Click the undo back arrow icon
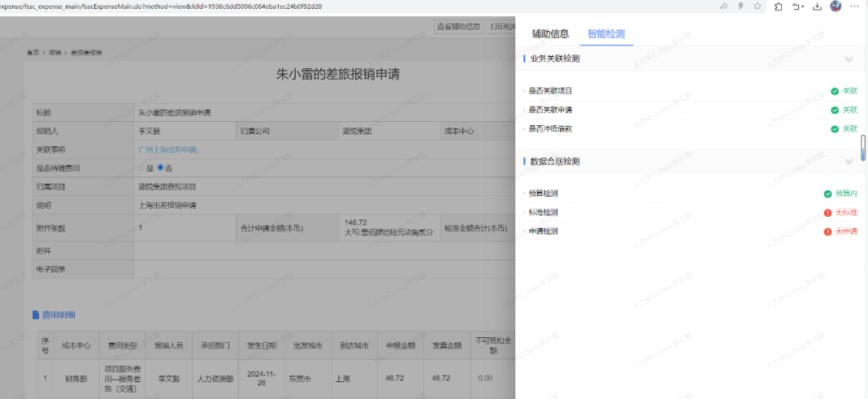The width and height of the screenshot is (868, 399). pyautogui.click(x=796, y=6)
